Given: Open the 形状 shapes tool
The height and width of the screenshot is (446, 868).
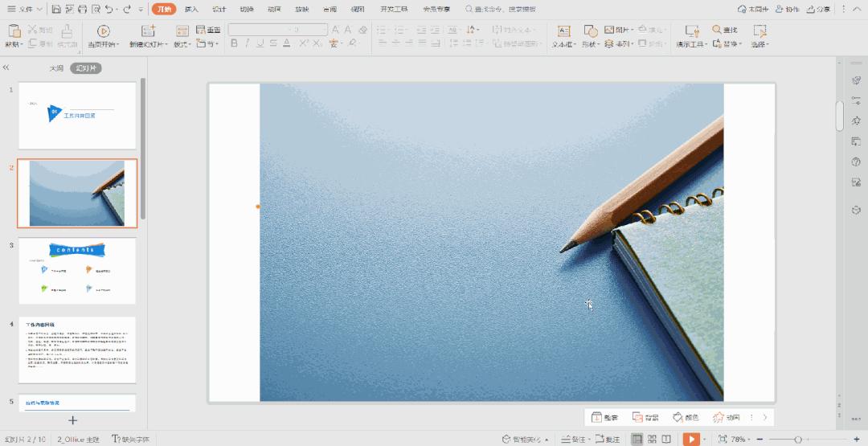Looking at the screenshot, I should (590, 31).
